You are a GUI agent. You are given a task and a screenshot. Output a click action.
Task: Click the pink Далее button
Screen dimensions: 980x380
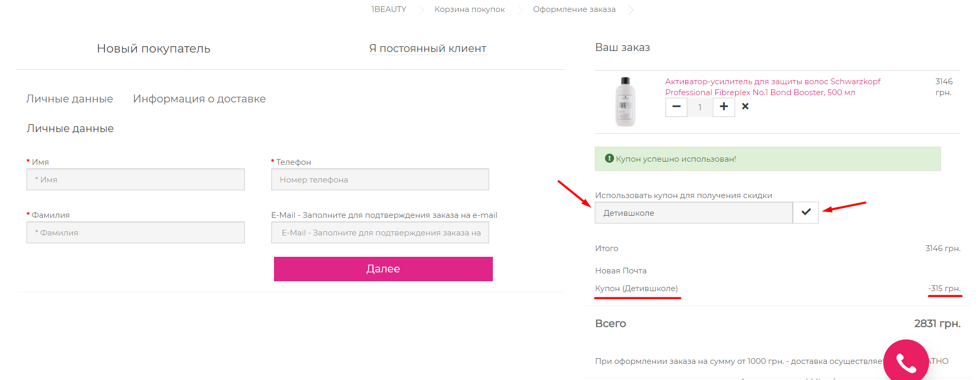point(383,269)
